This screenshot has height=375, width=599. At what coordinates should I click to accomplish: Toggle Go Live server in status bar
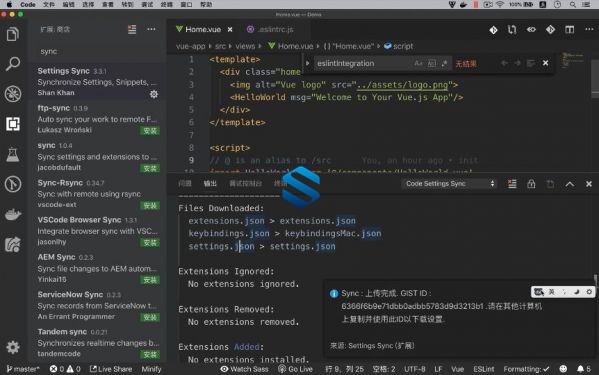295,369
